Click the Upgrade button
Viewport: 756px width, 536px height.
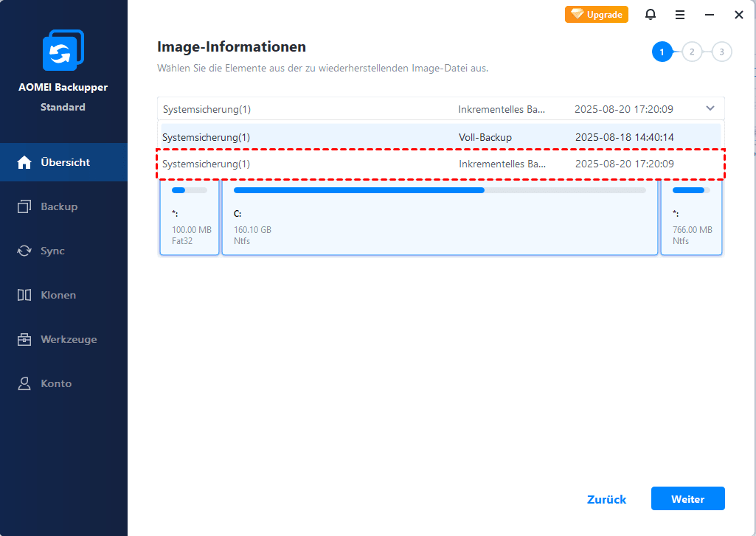click(597, 15)
